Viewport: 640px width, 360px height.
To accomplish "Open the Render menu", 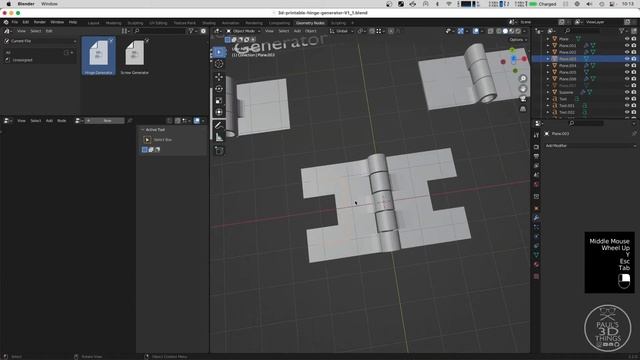I will (x=40, y=22).
